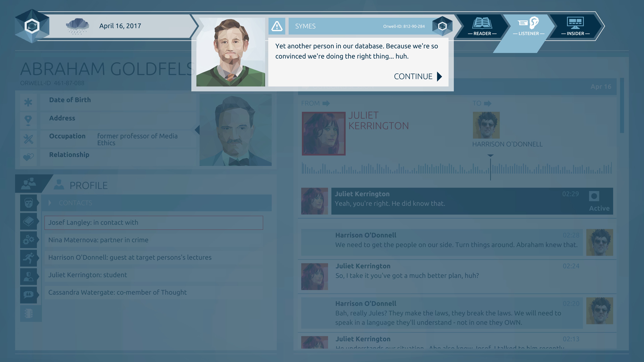
Task: Click Abraham Goldfels's portrait image
Action: pos(235,130)
